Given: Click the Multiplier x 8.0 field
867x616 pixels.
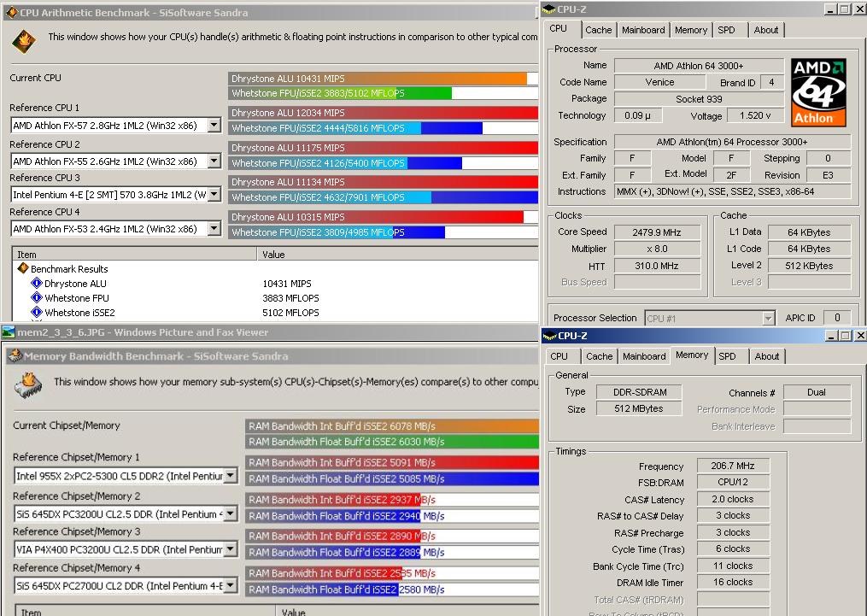Looking at the screenshot, I should (x=657, y=249).
